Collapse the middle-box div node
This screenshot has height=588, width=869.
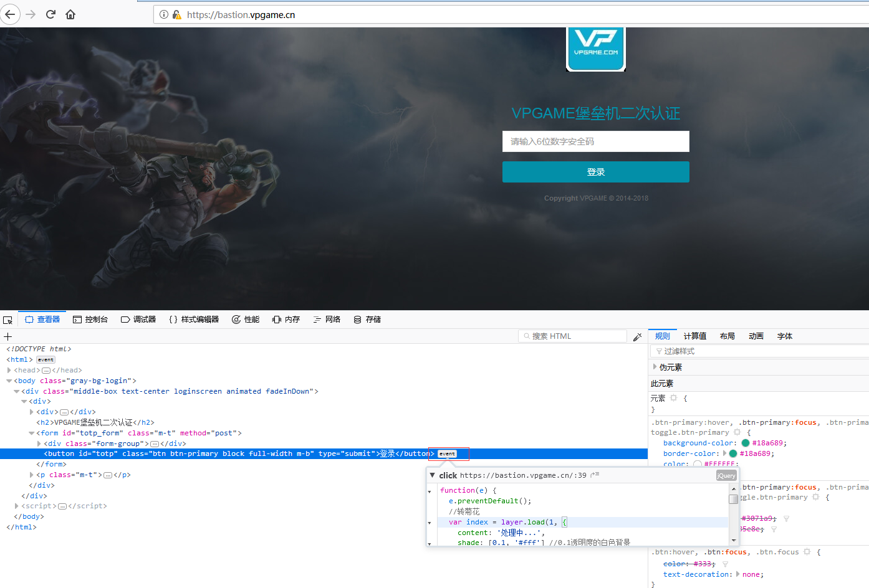pos(17,392)
